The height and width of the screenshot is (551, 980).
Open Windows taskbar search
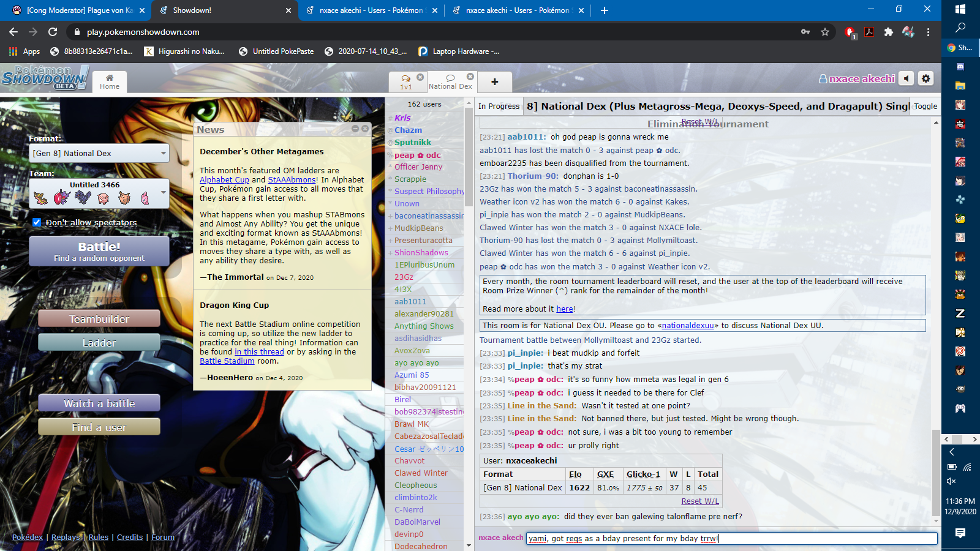[x=960, y=28]
